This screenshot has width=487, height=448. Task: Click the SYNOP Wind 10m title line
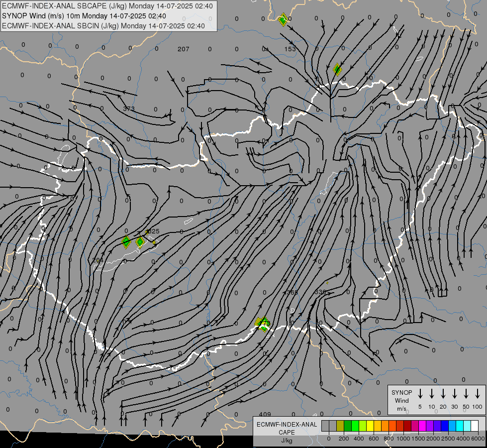pyautogui.click(x=84, y=16)
